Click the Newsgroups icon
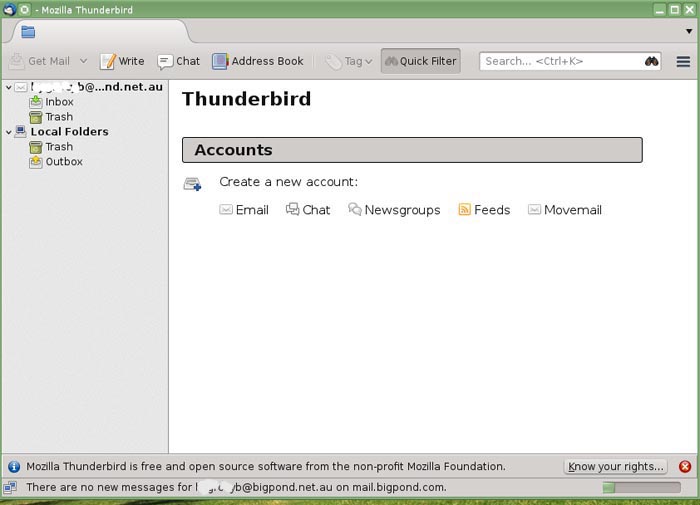 coord(355,209)
